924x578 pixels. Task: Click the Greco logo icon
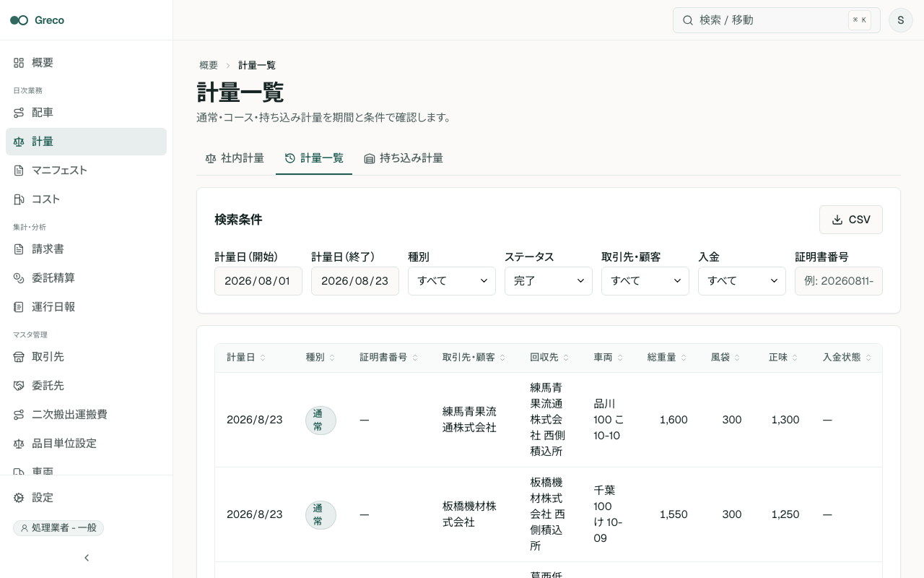tap(19, 20)
